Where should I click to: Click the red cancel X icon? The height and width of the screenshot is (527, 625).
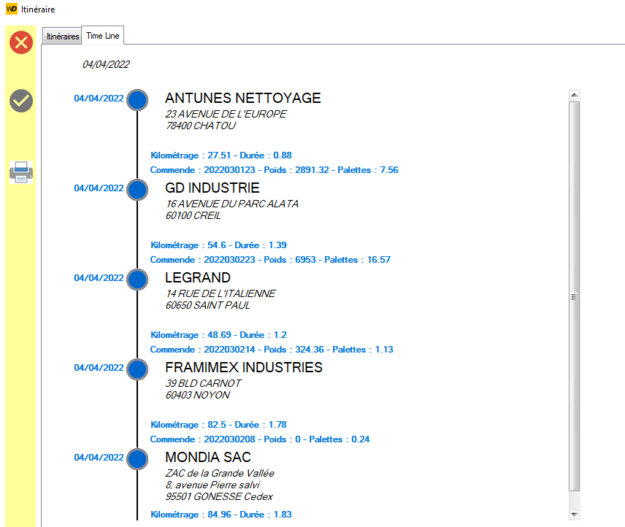21,43
